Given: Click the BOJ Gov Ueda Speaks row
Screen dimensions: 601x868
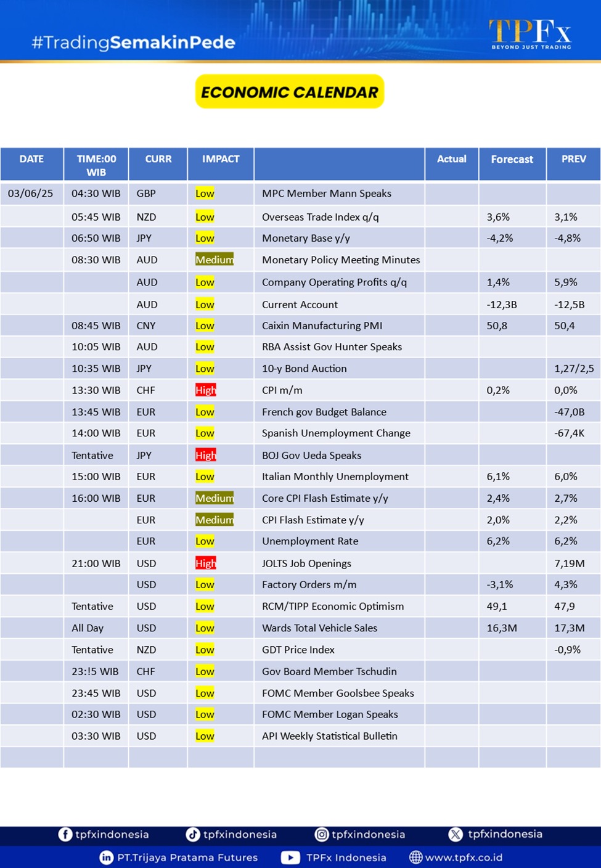Looking at the screenshot, I should pos(311,456).
